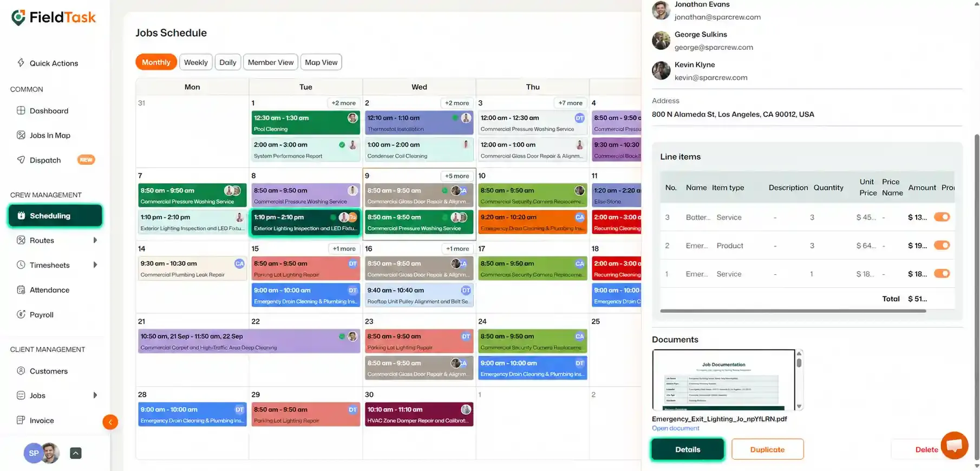Click the Open document link
Screen dimensions: 980x471
675,428
